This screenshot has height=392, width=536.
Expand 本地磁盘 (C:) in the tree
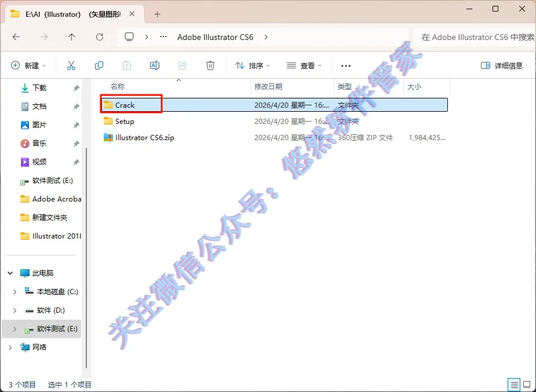coord(14,292)
